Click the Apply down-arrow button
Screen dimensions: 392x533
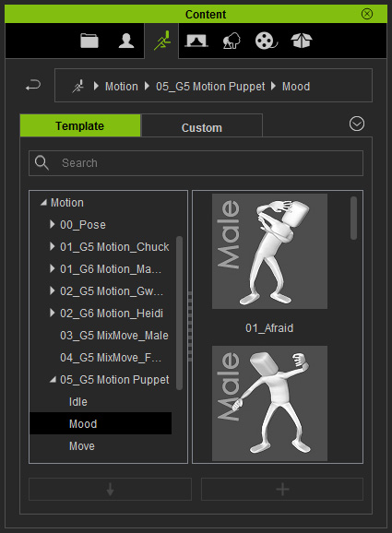[x=110, y=489]
